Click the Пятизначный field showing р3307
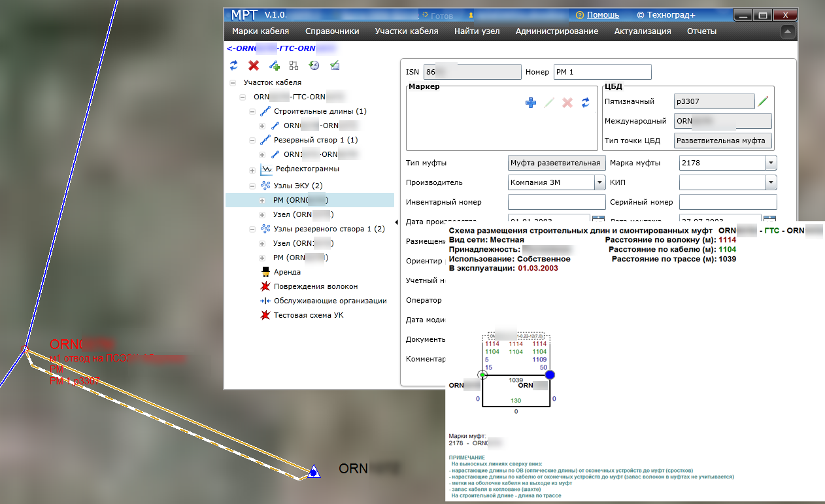 pyautogui.click(x=713, y=101)
